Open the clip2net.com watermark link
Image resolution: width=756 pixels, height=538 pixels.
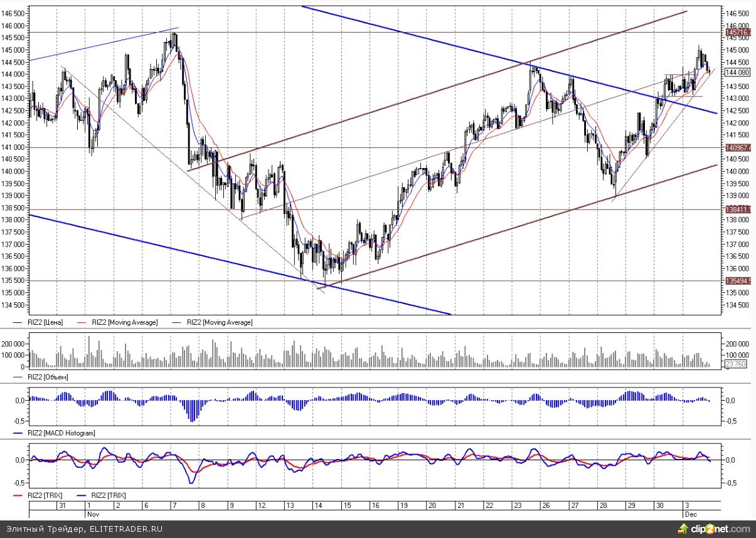click(x=721, y=529)
